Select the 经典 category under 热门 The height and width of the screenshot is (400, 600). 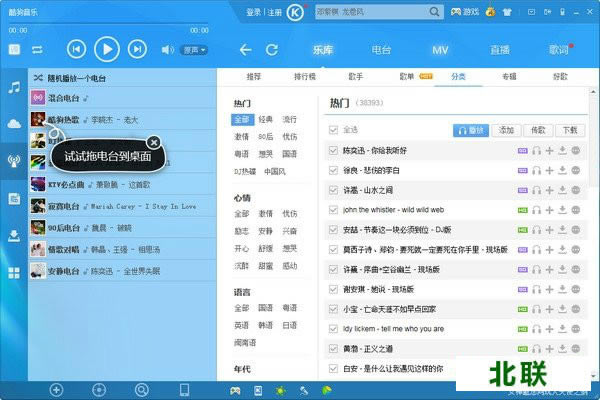pyautogui.click(x=265, y=119)
